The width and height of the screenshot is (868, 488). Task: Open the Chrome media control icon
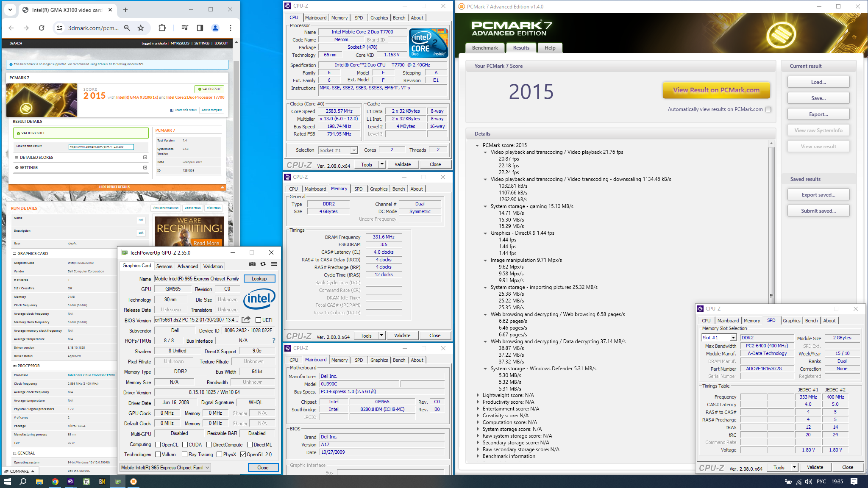pos(185,28)
